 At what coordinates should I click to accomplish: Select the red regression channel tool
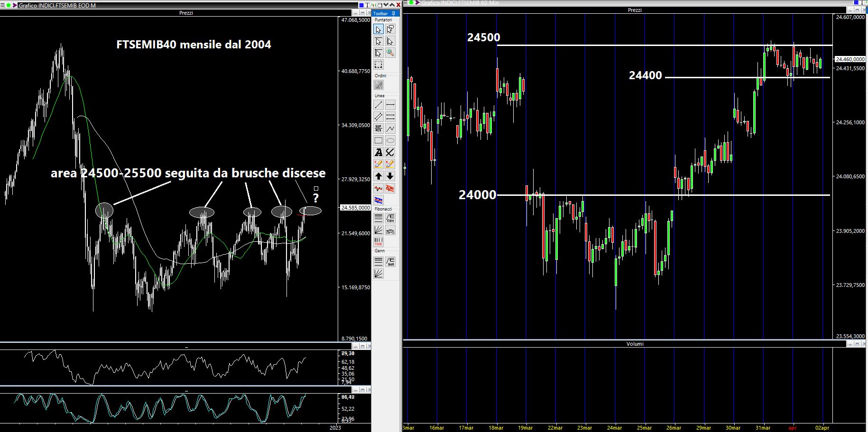click(390, 188)
